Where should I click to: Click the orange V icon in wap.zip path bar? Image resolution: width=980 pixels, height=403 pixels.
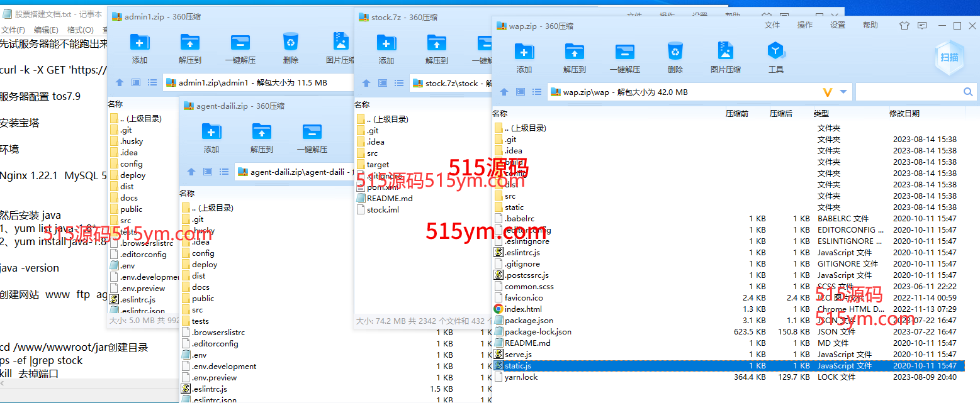click(828, 92)
